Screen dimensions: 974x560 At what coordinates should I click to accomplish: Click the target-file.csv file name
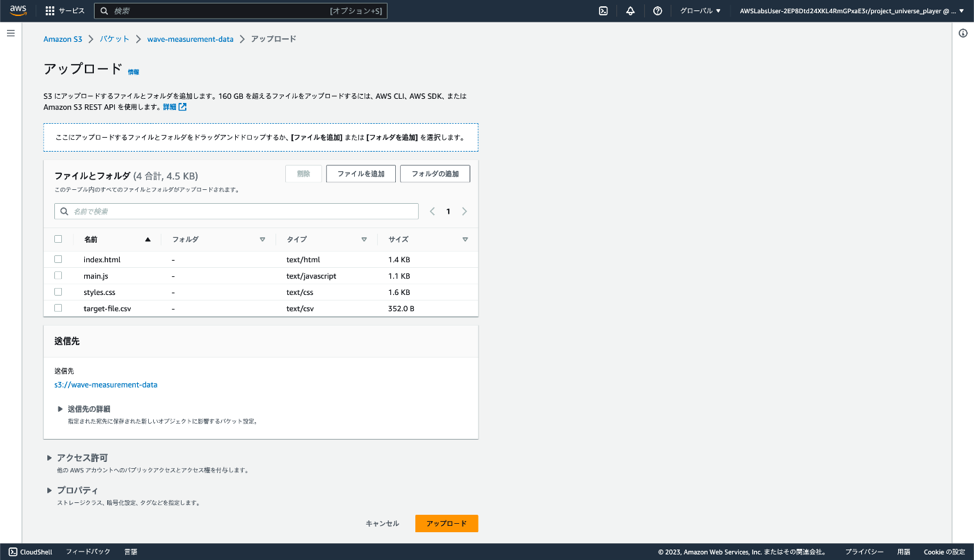click(x=107, y=308)
